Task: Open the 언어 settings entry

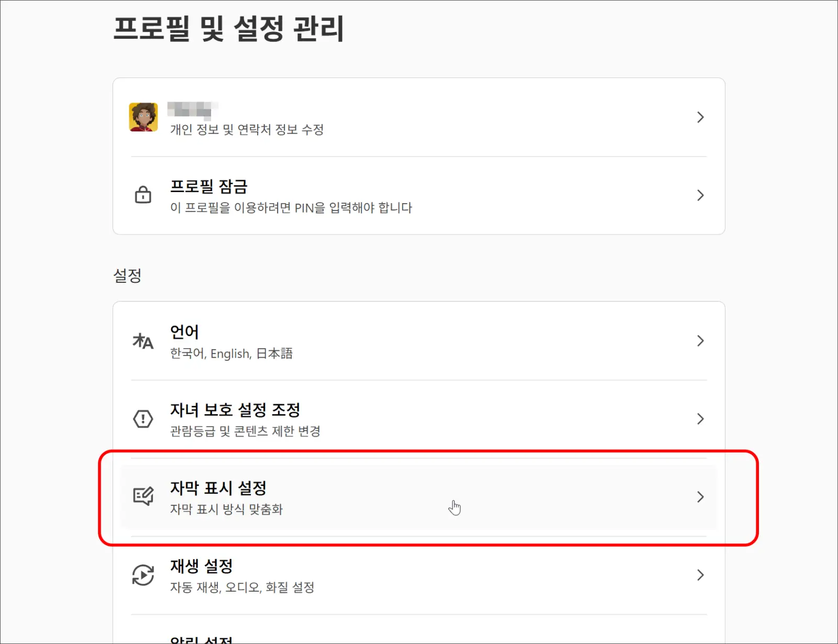Action: (418, 341)
